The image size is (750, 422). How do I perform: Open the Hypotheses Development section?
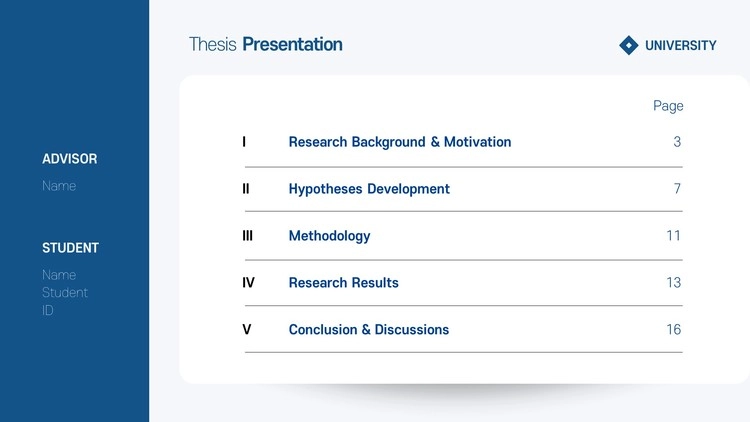tap(369, 189)
